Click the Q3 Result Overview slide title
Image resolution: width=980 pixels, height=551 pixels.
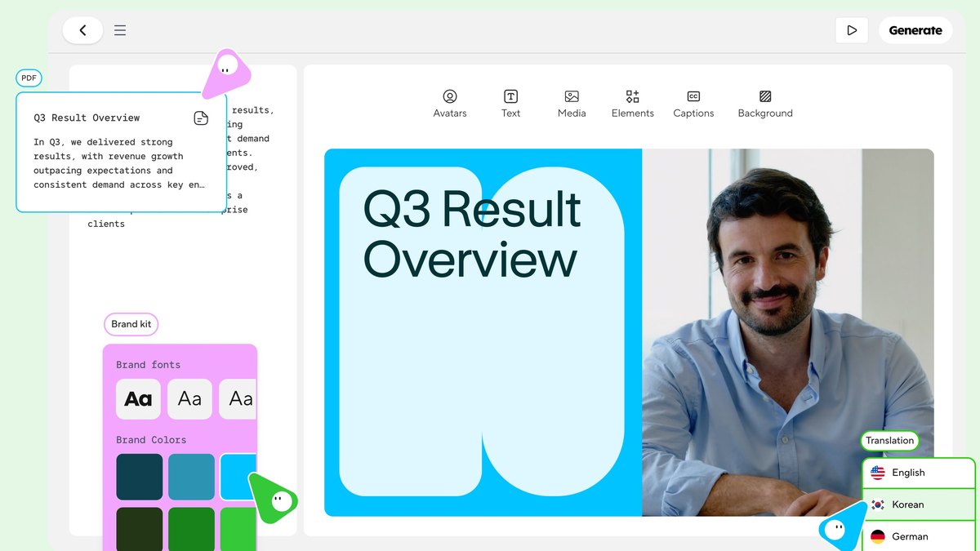472,234
